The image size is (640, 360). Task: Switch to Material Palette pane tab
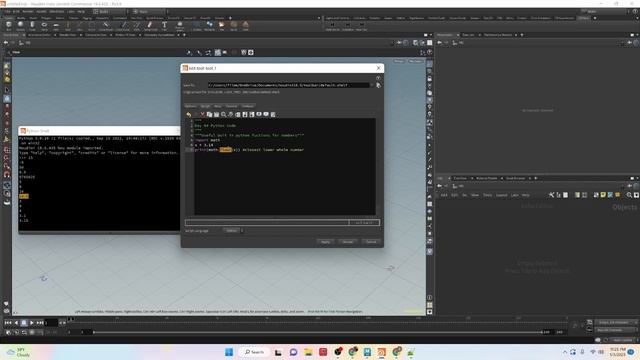(487, 178)
